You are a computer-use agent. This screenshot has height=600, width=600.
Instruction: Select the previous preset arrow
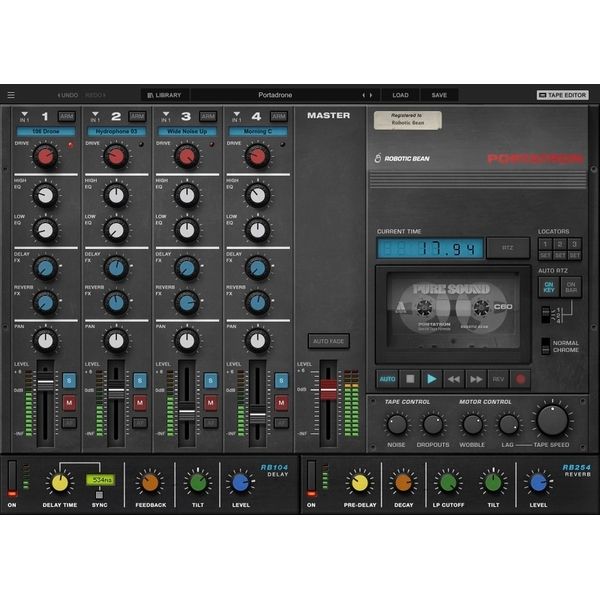click(x=364, y=95)
